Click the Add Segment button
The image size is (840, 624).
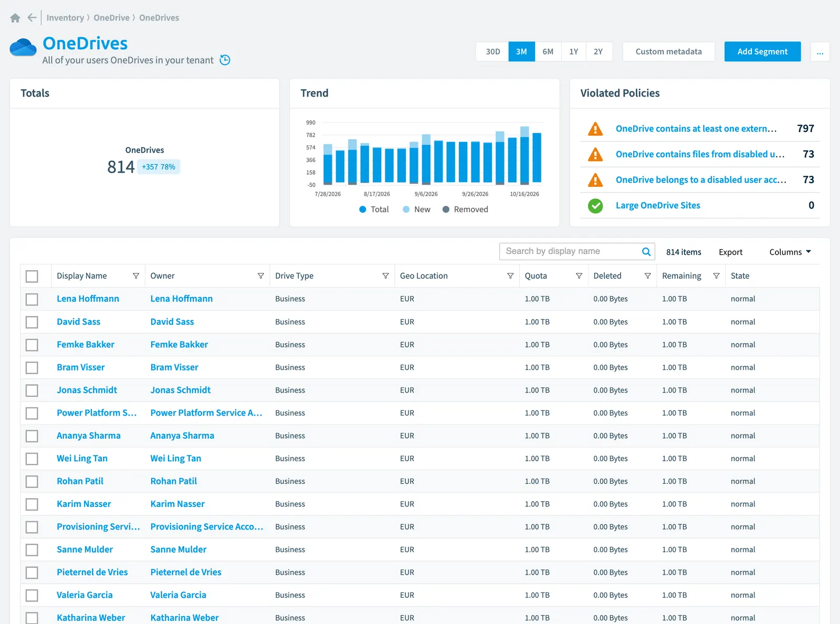point(762,51)
